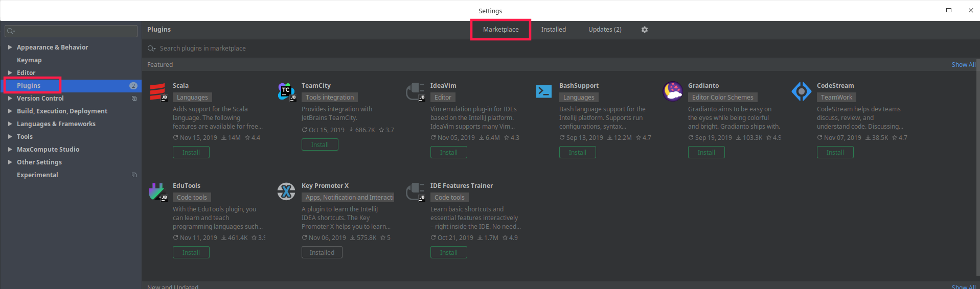Click the IDE Features Trainer plugin icon
The height and width of the screenshot is (289, 980).
tap(416, 192)
